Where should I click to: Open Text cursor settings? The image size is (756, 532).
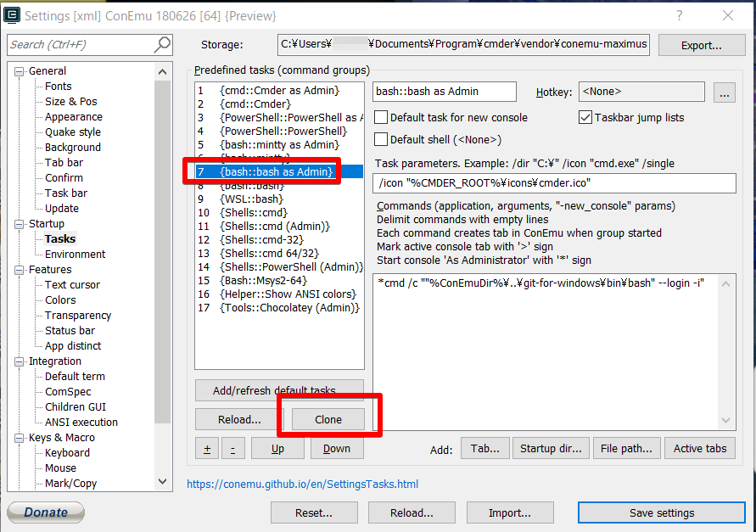click(x=72, y=285)
